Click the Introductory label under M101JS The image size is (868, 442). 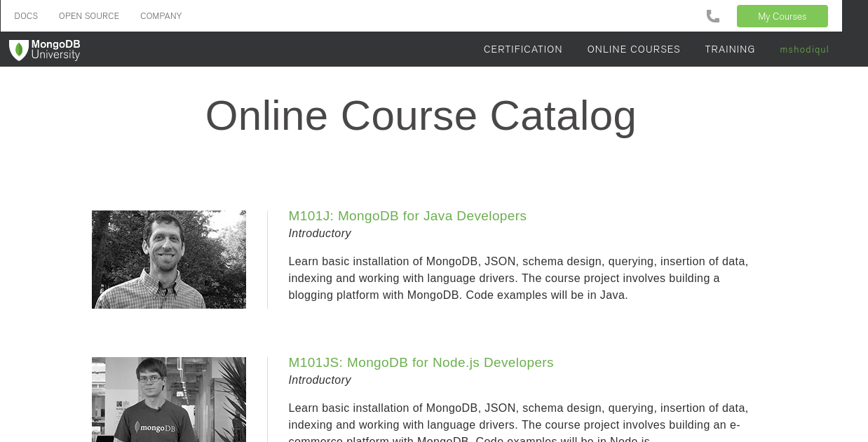pyautogui.click(x=320, y=380)
